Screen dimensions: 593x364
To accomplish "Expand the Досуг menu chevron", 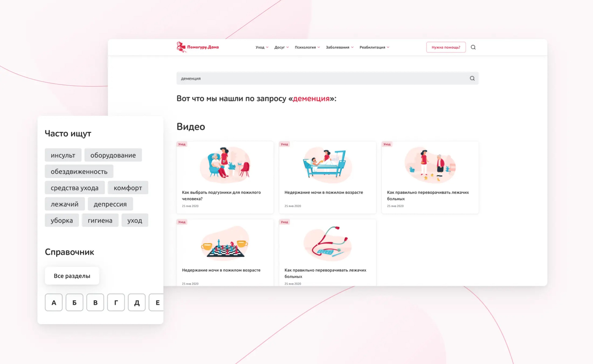I will point(288,47).
